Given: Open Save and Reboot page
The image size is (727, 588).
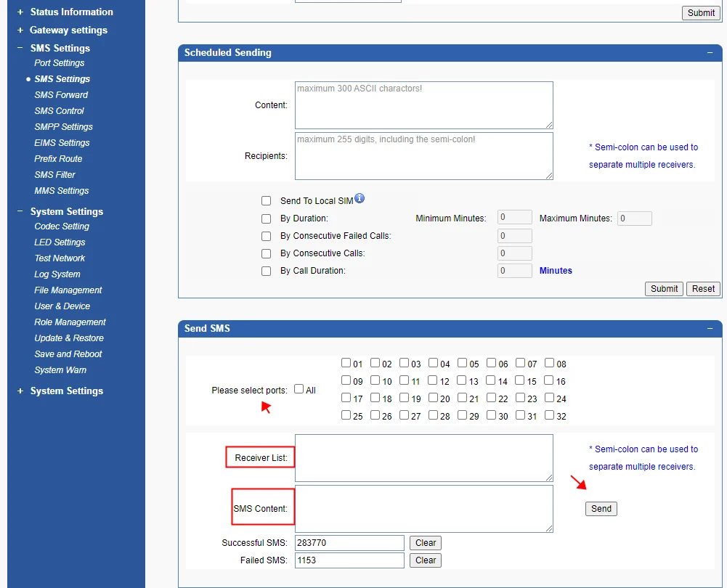Looking at the screenshot, I should click(x=68, y=354).
